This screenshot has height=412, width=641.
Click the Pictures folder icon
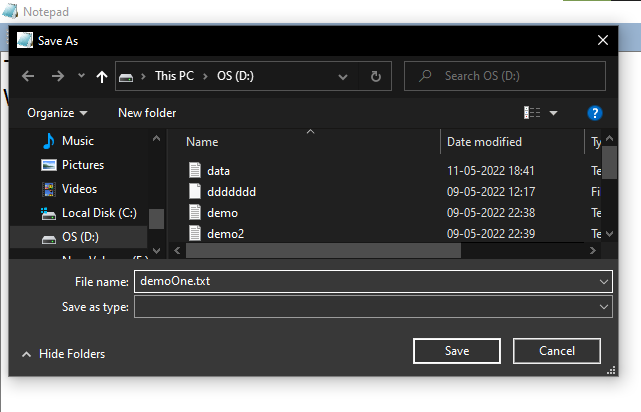pos(49,165)
